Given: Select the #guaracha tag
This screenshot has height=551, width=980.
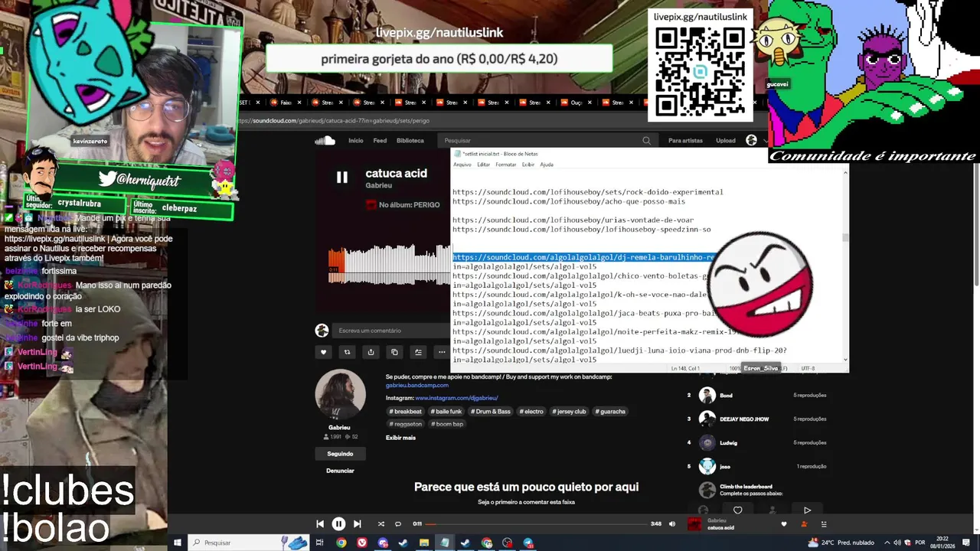Looking at the screenshot, I should (x=610, y=412).
